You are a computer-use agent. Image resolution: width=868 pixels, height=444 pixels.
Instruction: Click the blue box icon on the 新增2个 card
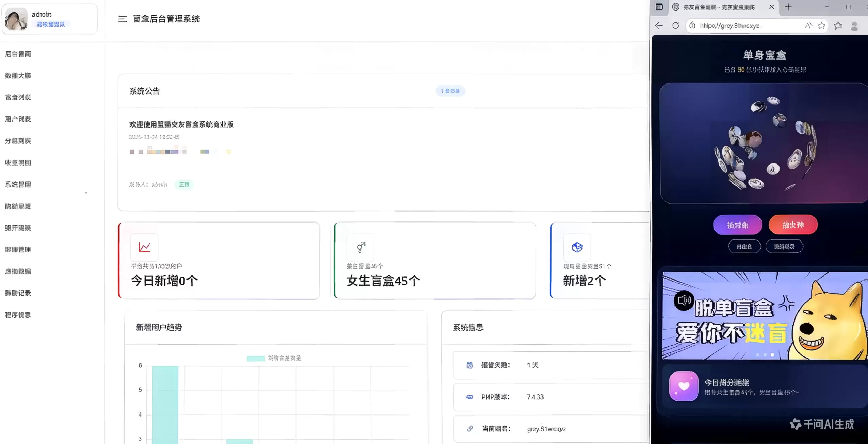click(577, 247)
